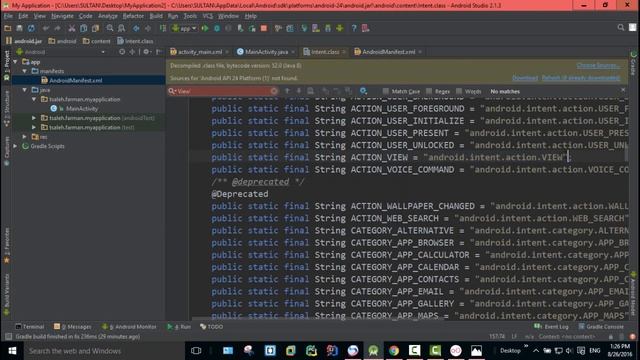
Task: Click the Windows Start button
Action: (x=12, y=351)
